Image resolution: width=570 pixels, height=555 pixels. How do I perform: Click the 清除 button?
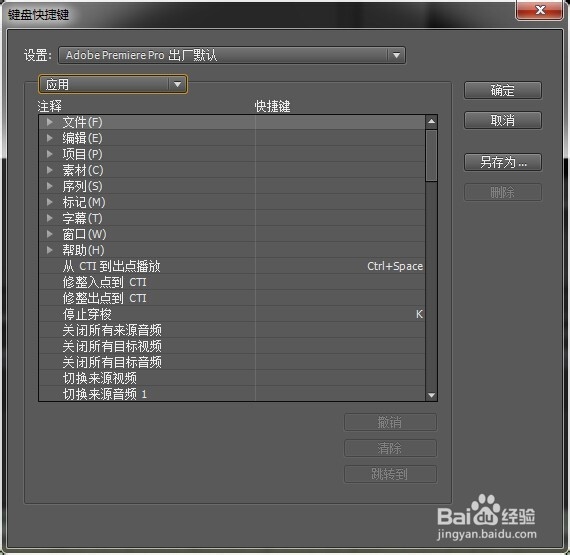pos(390,448)
